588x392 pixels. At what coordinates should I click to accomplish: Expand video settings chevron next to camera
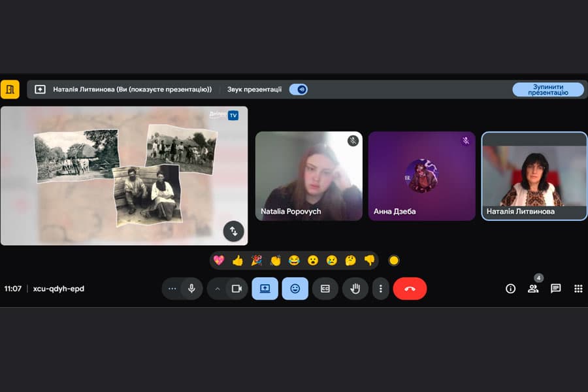tap(218, 289)
